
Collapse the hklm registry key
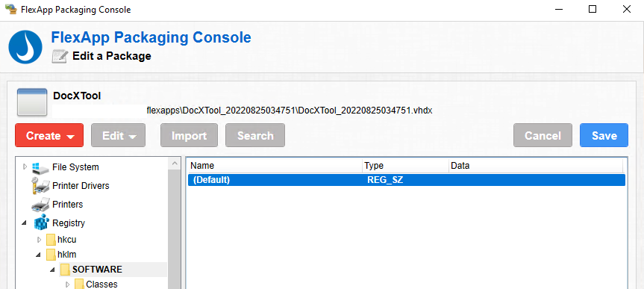(x=39, y=255)
